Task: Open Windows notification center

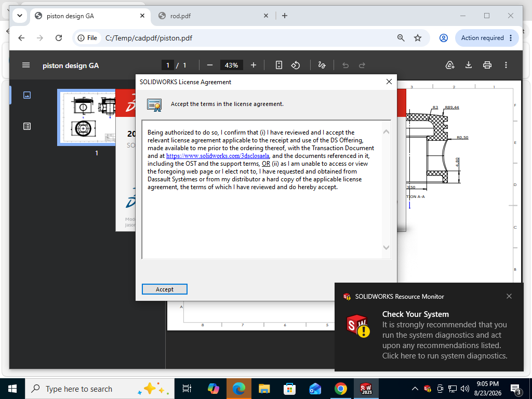Action: click(516, 389)
